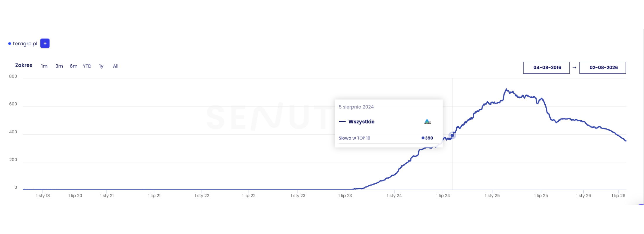Click the chart peak near 1 sty 25
The height and width of the screenshot is (234, 644).
point(506,89)
